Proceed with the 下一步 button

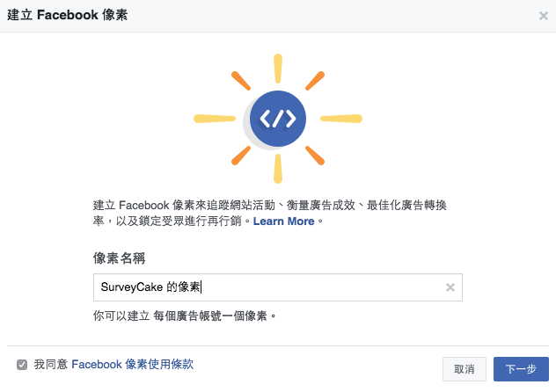[x=522, y=369]
